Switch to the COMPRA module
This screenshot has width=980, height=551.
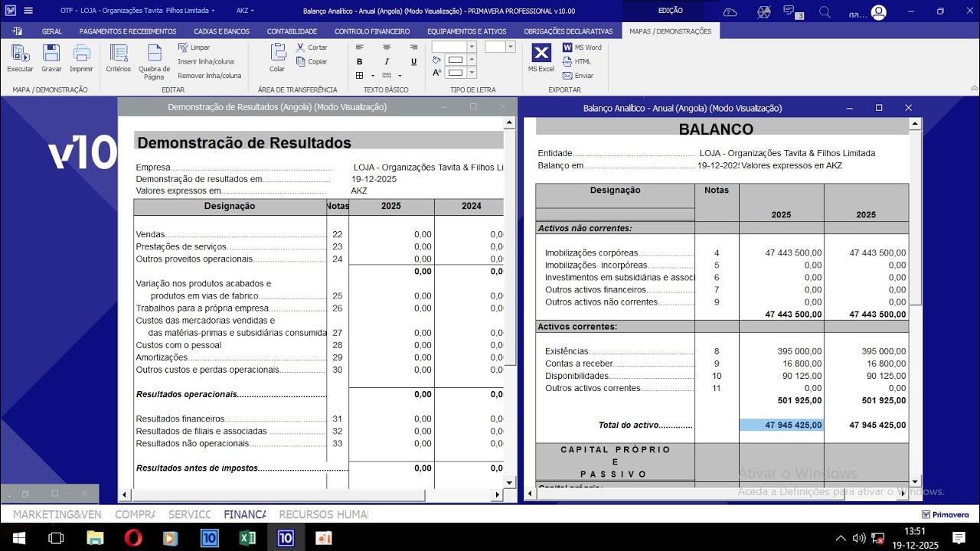[x=135, y=514]
